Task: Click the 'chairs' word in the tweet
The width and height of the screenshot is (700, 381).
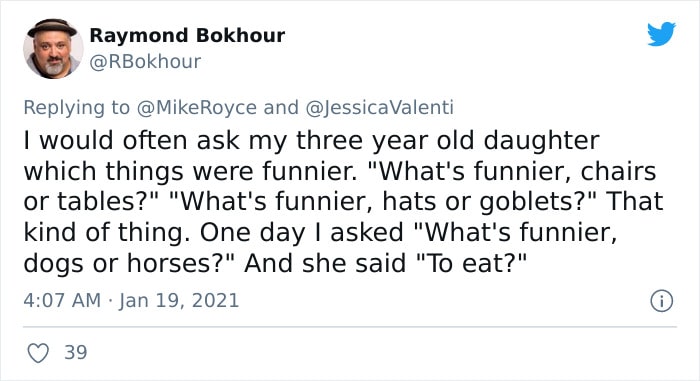Action: 618,172
